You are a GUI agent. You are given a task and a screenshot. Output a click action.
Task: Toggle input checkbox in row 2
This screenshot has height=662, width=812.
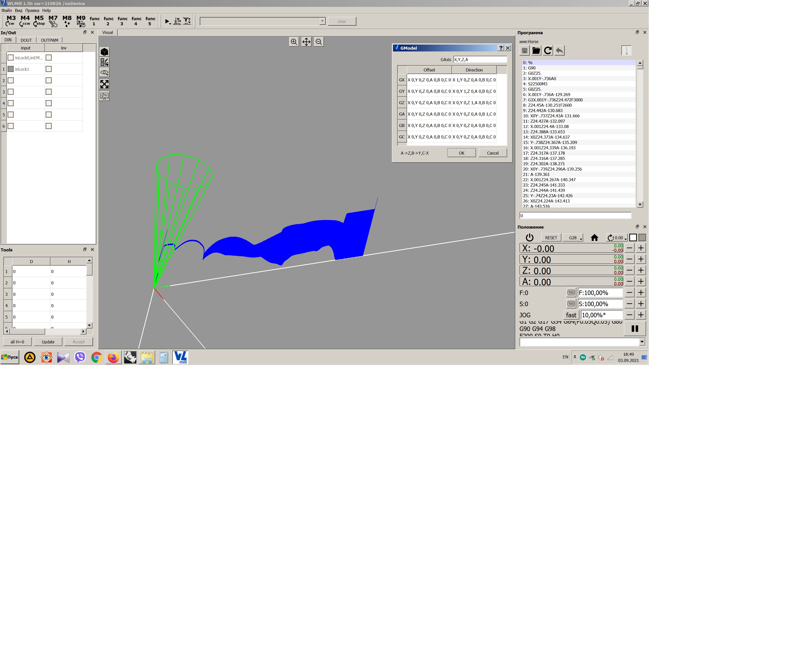[11, 80]
